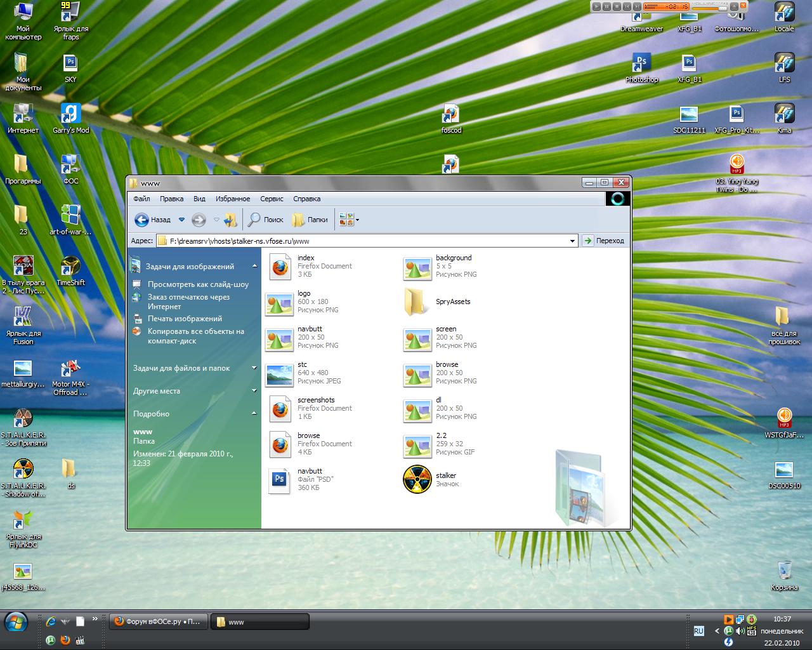812x650 pixels.
Task: Open the Файл menu
Action: click(x=141, y=199)
